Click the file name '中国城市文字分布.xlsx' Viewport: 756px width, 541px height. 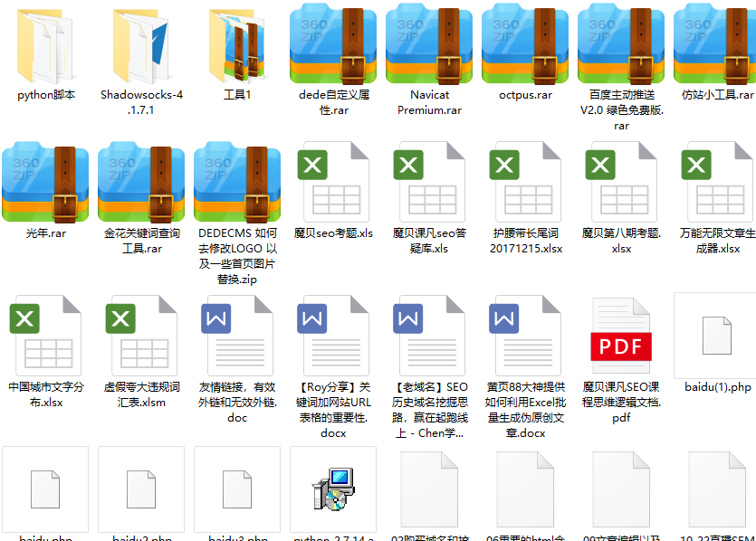pos(46,394)
